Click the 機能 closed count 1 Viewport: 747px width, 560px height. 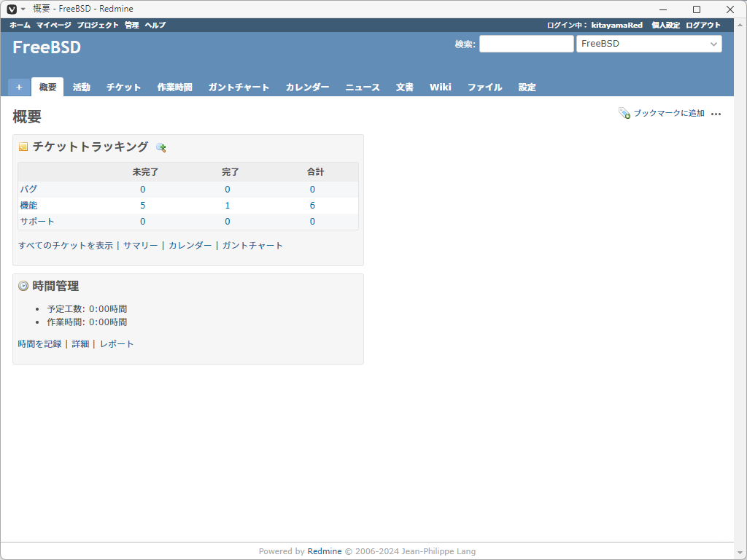(228, 205)
